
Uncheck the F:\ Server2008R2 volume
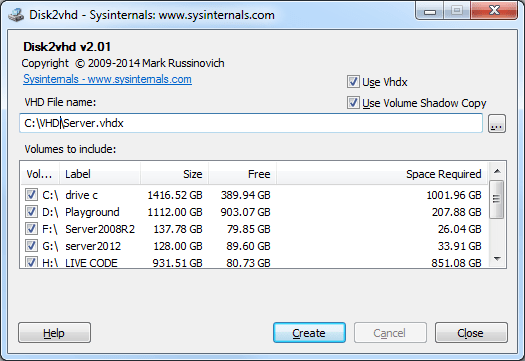pyautogui.click(x=31, y=229)
